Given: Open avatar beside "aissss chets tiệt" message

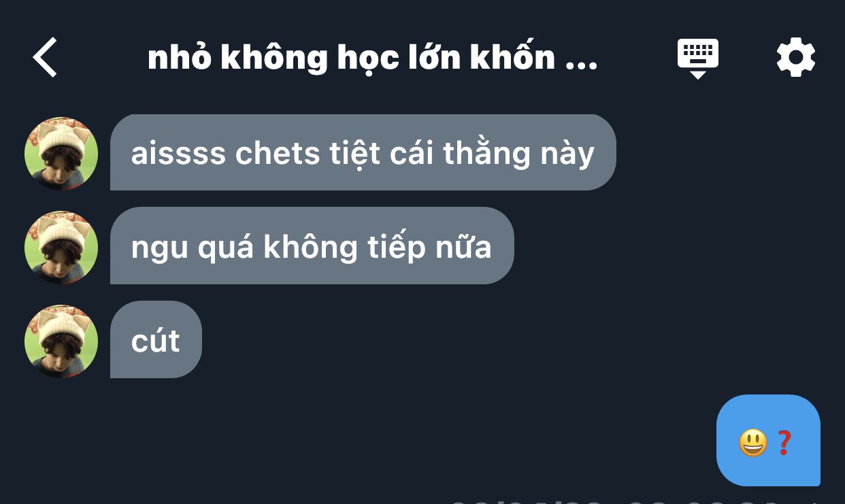Looking at the screenshot, I should (61, 153).
